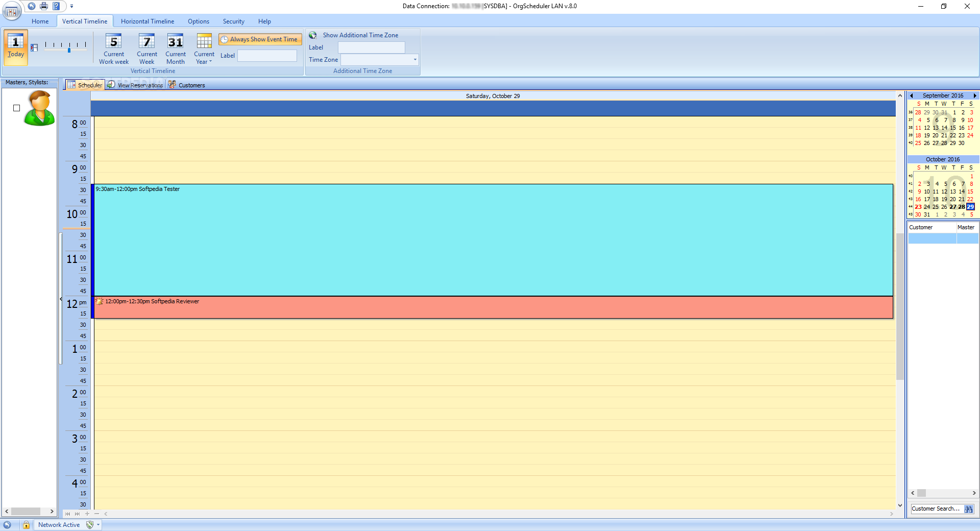Click the Network Active status button

point(59,525)
